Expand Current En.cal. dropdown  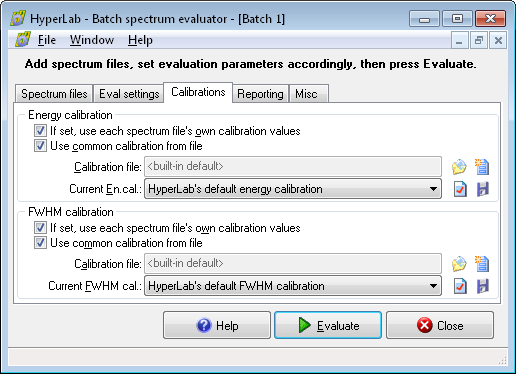pyautogui.click(x=293, y=189)
